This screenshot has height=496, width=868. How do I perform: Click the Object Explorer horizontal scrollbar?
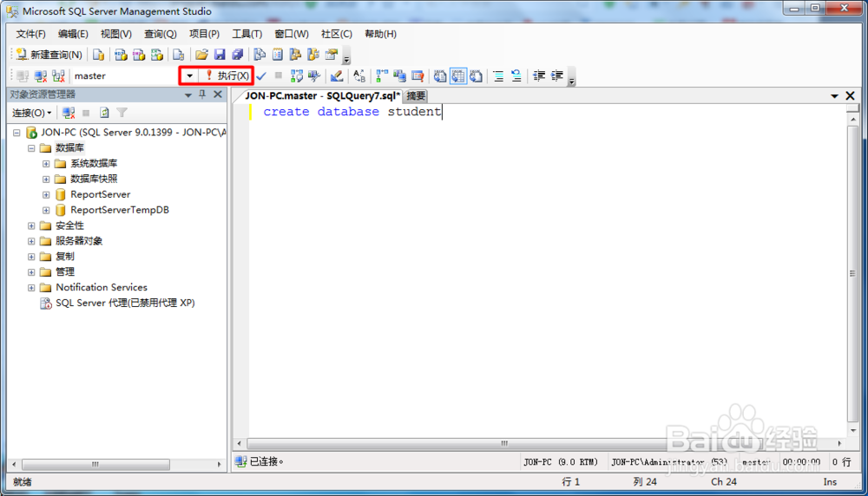point(116,465)
